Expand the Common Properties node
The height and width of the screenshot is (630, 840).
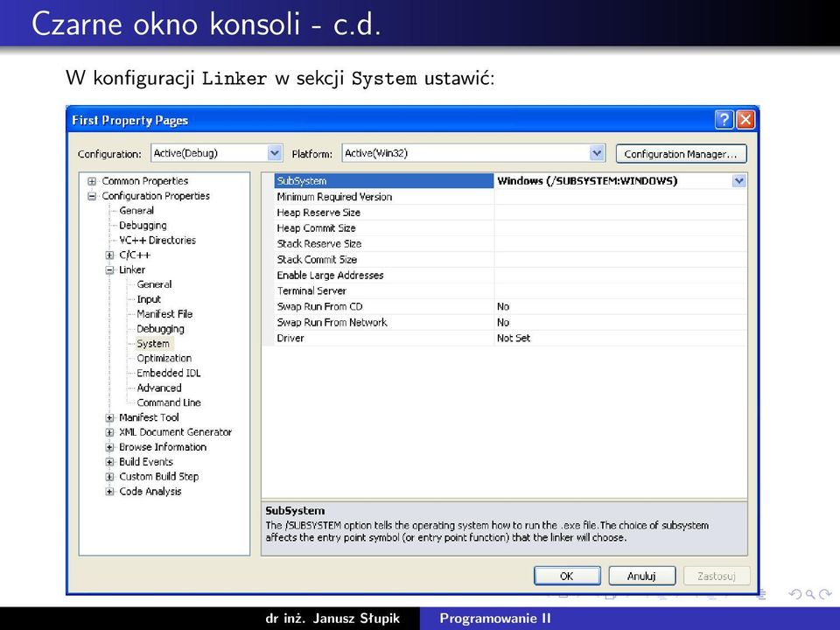(x=92, y=181)
